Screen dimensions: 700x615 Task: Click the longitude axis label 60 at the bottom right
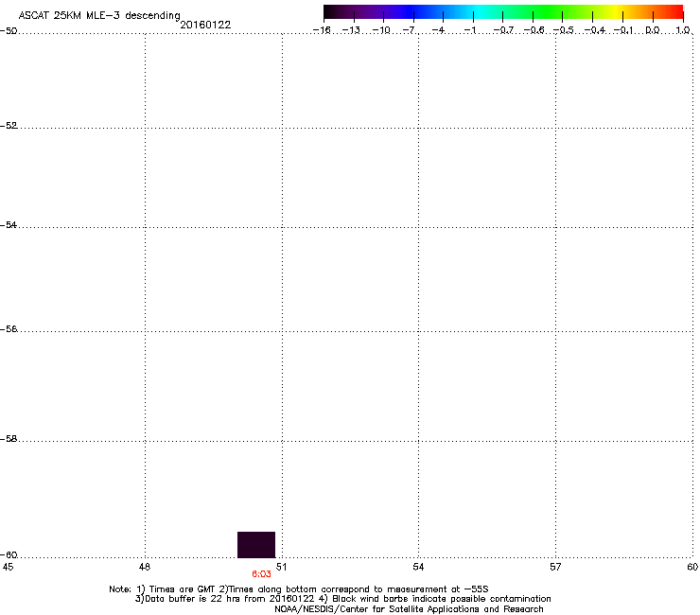pyautogui.click(x=692, y=567)
